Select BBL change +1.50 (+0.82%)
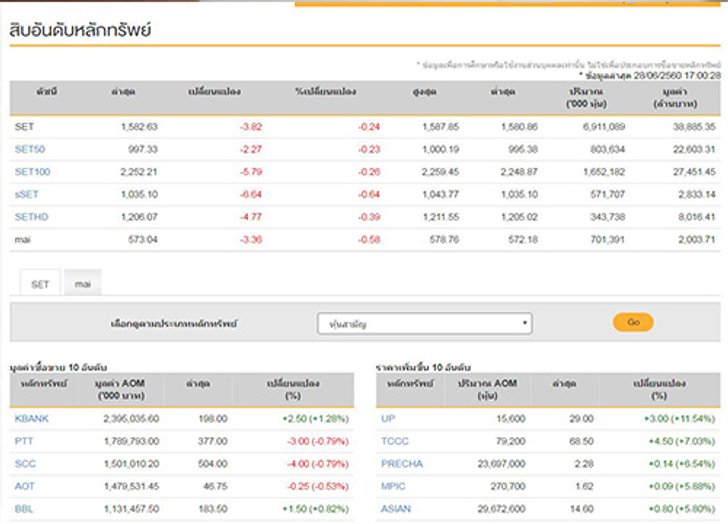The height and width of the screenshot is (524, 728). 316,509
